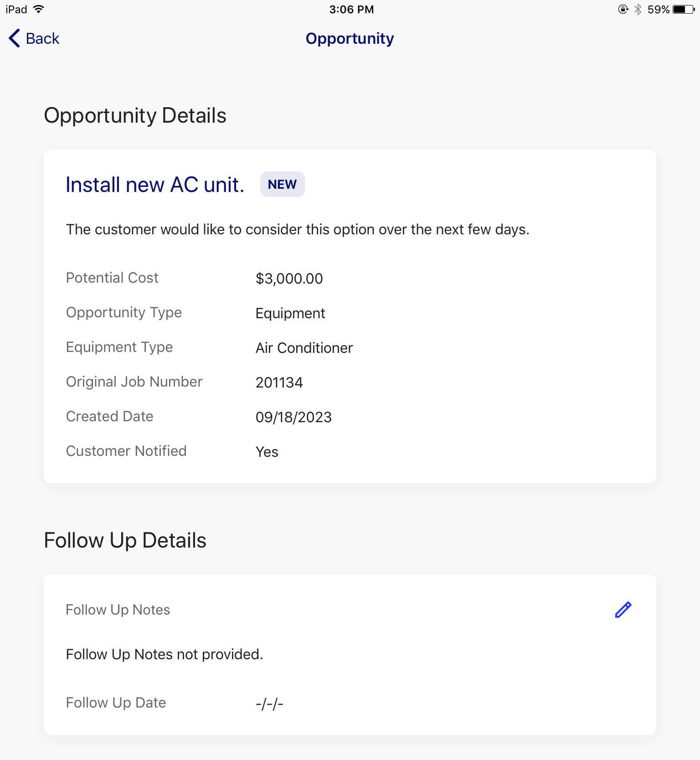
Task: Tap the created date 09/18/2023
Action: [293, 417]
